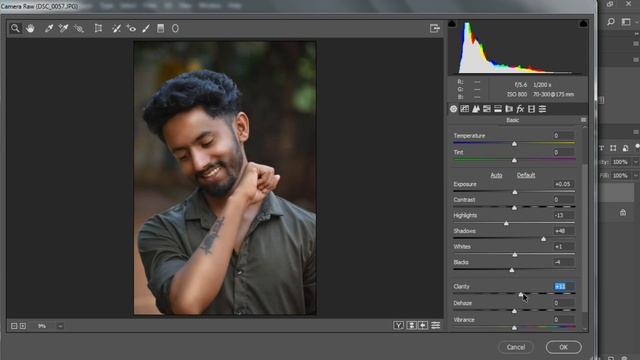Click the Default tone link
This screenshot has height=360, width=640.
pyautogui.click(x=526, y=175)
